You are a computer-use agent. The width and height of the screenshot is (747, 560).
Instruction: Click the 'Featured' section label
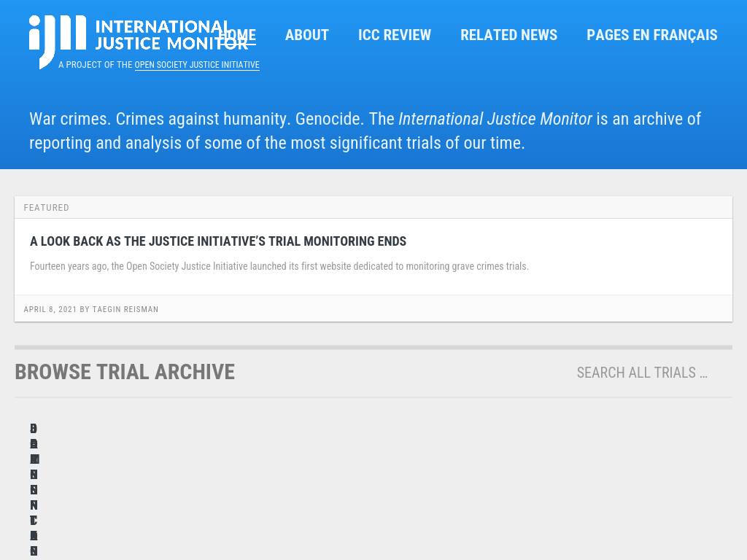(x=46, y=208)
